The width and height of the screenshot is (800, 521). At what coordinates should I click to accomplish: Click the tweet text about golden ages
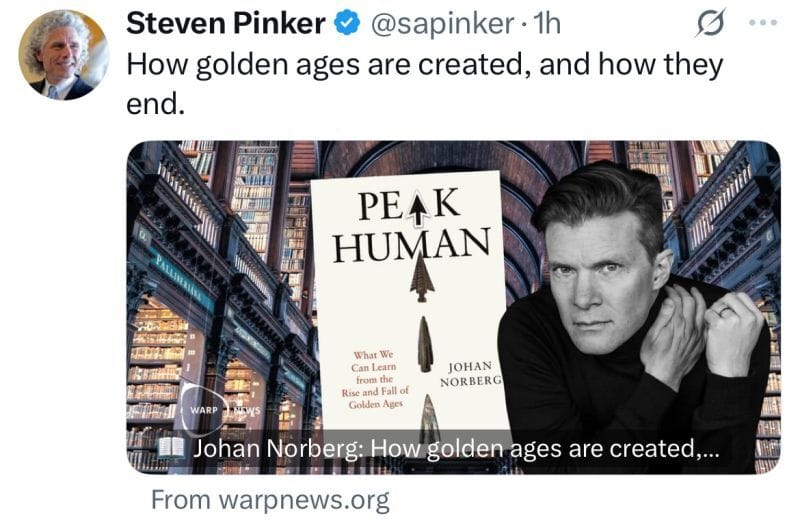click(x=424, y=84)
